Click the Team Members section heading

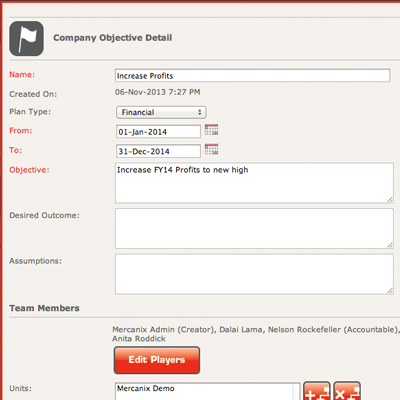tap(44, 308)
